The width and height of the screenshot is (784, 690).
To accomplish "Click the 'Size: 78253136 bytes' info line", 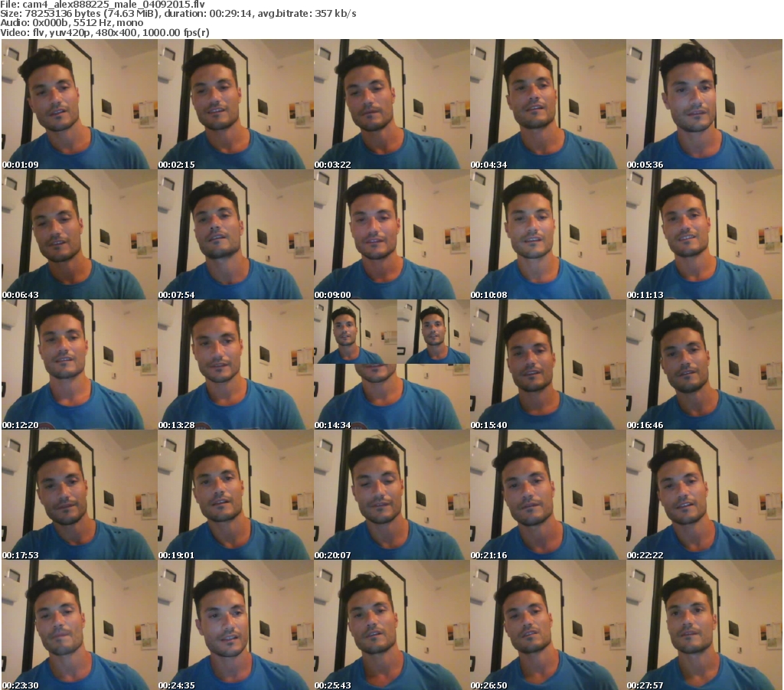I will pos(178,14).
